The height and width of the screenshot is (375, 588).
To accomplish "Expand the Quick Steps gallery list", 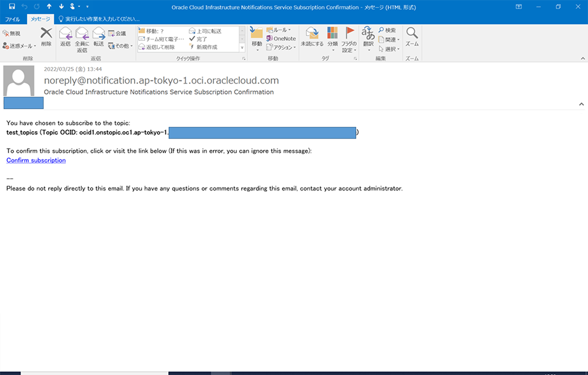I will (242, 48).
